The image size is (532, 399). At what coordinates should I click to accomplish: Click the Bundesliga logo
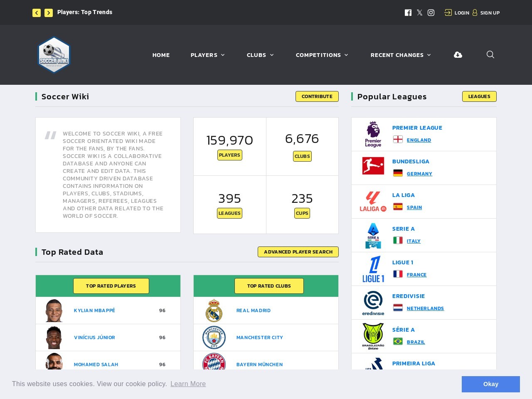click(373, 166)
